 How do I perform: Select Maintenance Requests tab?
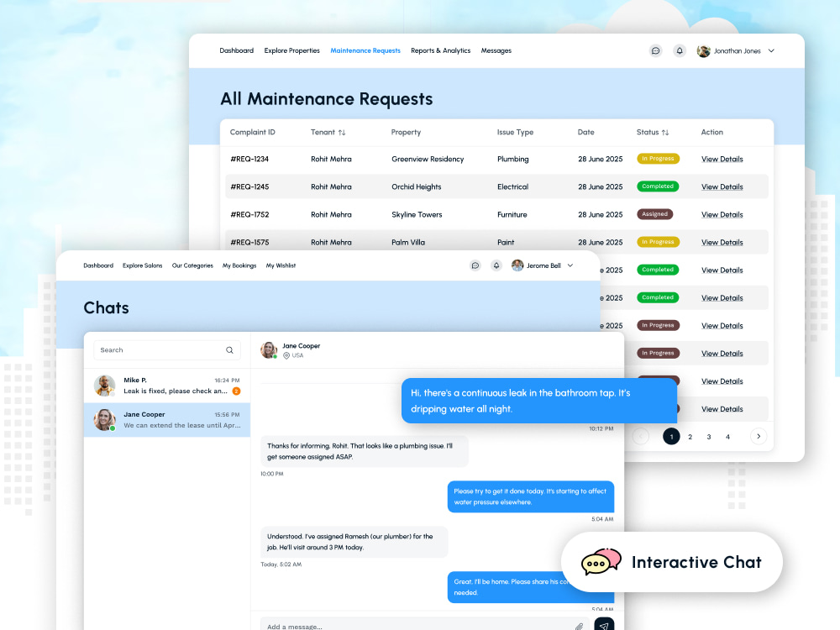tap(365, 51)
